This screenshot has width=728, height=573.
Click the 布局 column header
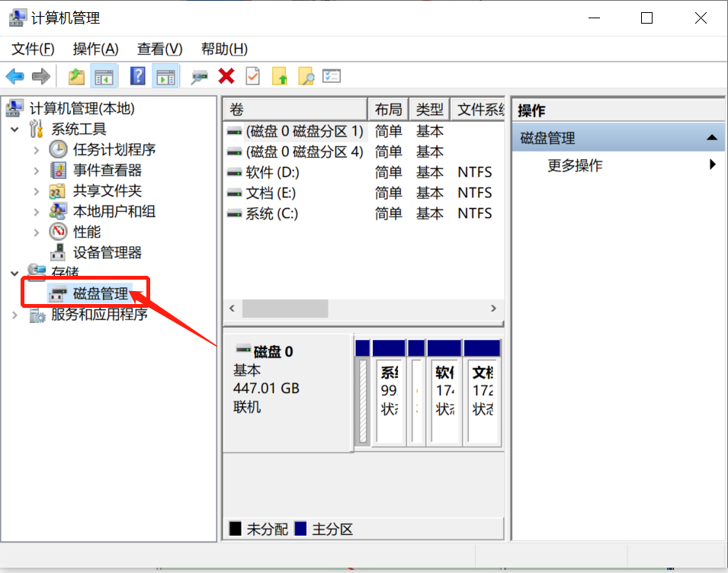click(388, 110)
